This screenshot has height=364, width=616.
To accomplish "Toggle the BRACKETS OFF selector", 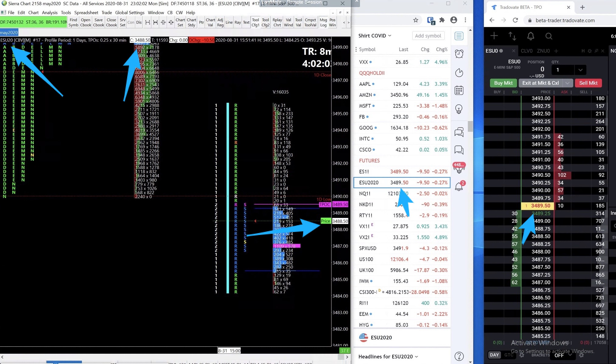I will [562, 355].
